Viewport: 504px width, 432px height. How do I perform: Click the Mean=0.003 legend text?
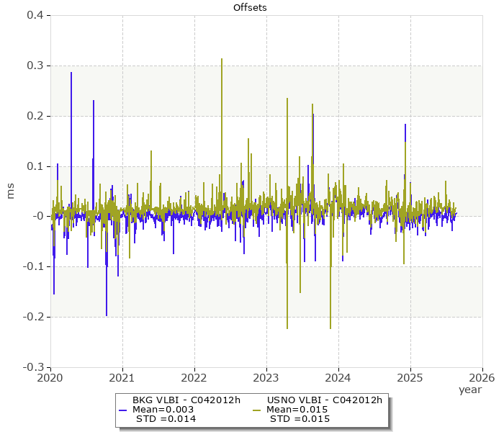tap(163, 410)
